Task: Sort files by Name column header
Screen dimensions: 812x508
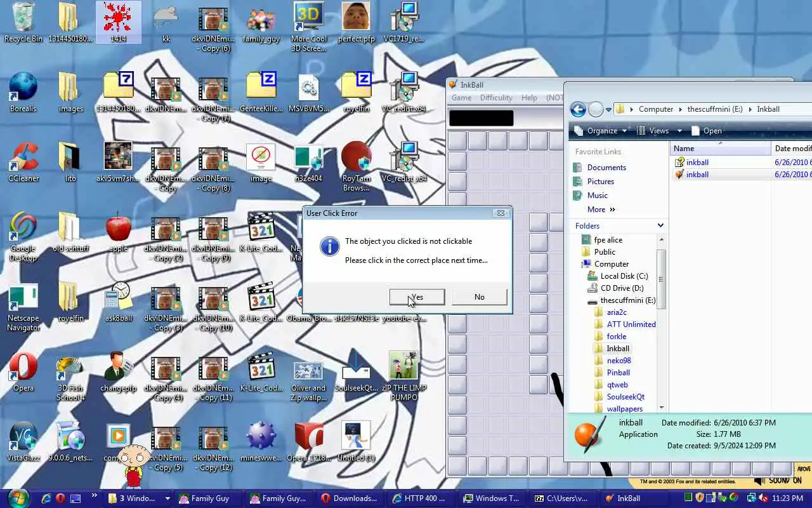Action: (x=721, y=149)
